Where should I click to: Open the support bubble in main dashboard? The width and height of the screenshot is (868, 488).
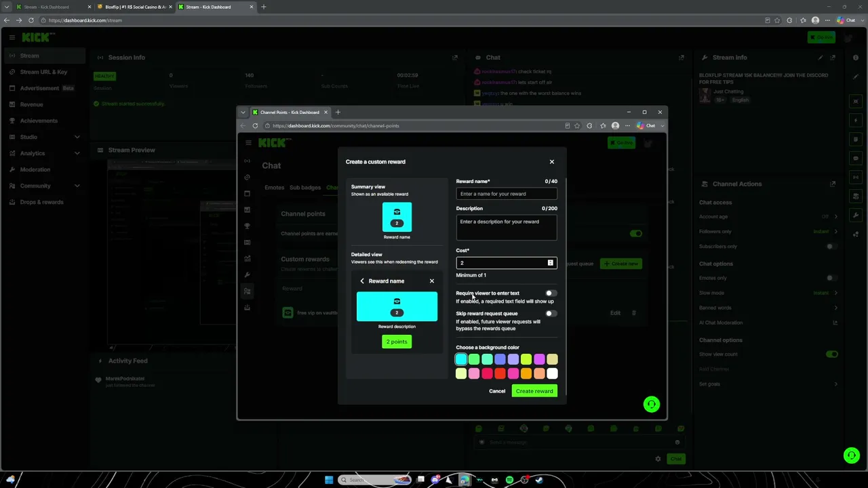tap(851, 455)
